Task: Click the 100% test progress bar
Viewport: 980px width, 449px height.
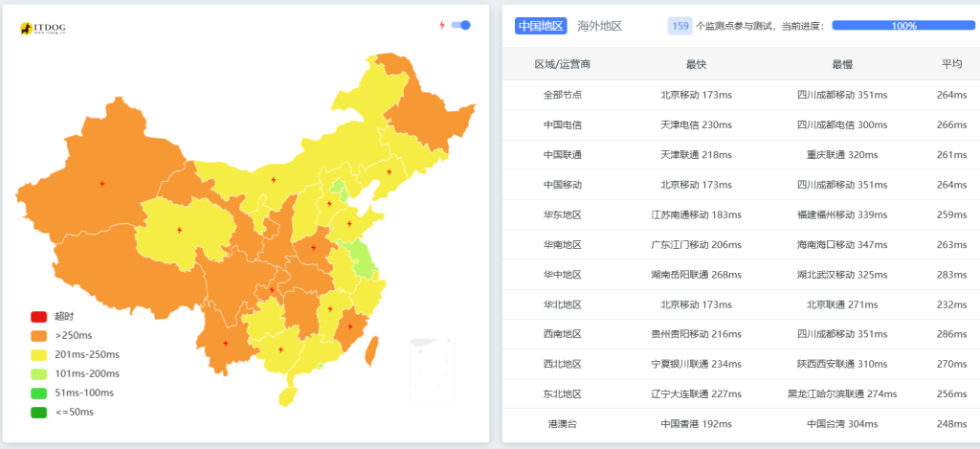Action: point(903,26)
